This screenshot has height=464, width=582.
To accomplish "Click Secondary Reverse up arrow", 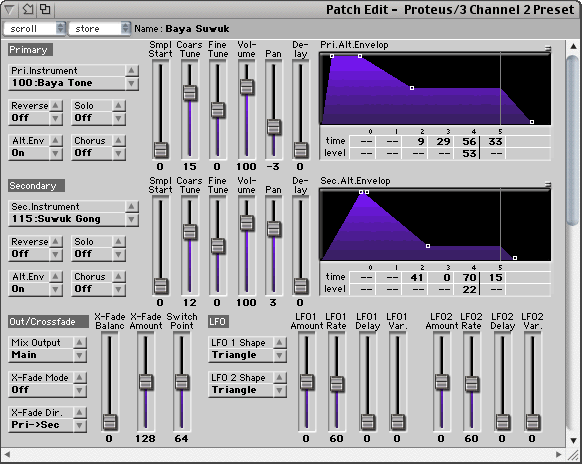I will (55, 241).
